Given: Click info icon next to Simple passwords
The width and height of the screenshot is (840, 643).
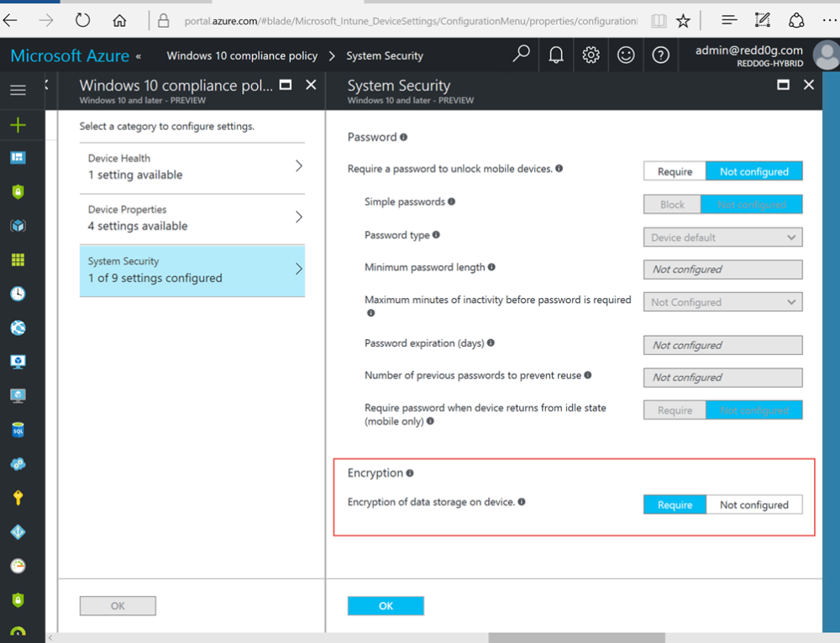Looking at the screenshot, I should 452,201.
